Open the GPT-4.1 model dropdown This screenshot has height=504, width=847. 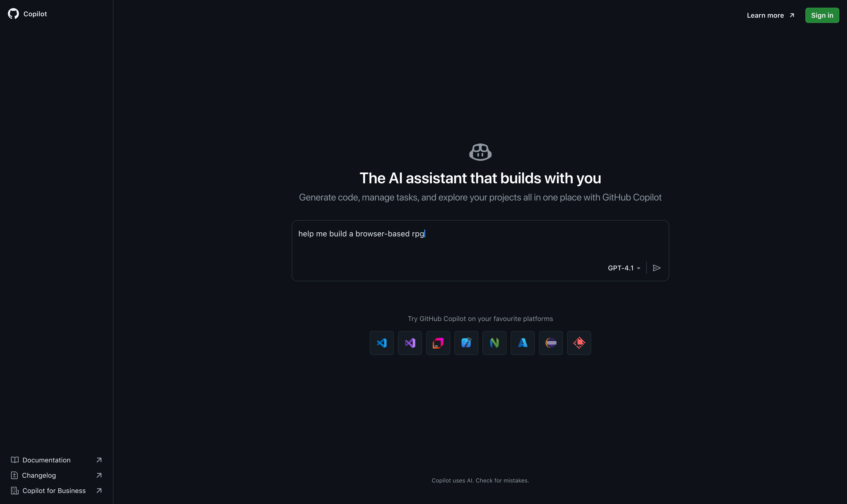[624, 268]
